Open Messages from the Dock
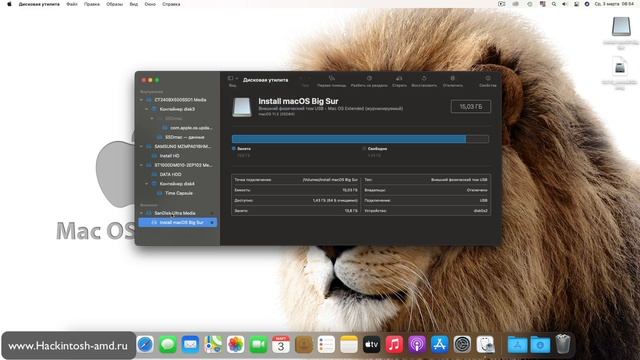This screenshot has width=640, height=360. tap(168, 344)
